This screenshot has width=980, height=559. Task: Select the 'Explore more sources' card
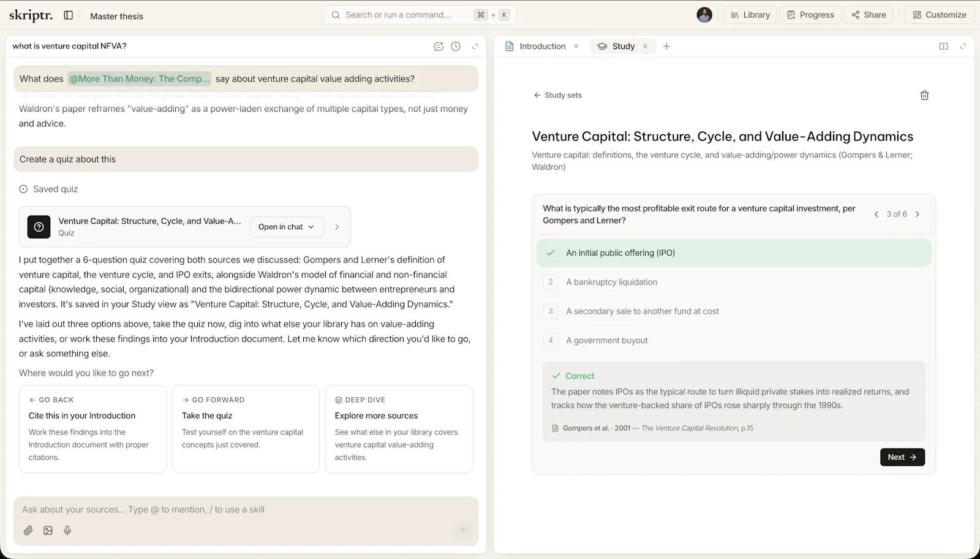pos(399,429)
